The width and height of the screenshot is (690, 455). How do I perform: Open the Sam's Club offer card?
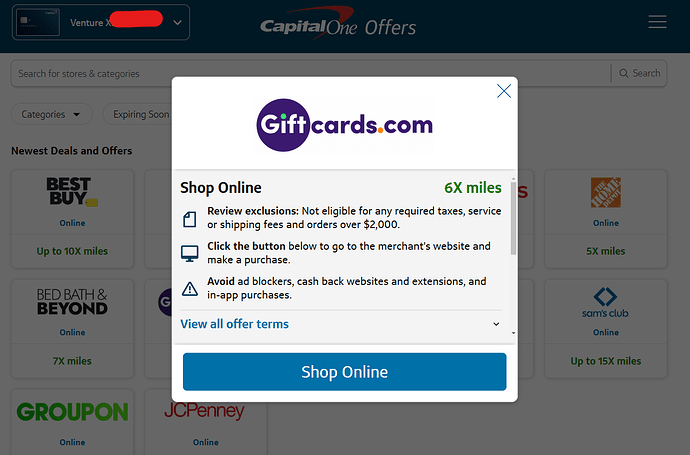coord(606,328)
